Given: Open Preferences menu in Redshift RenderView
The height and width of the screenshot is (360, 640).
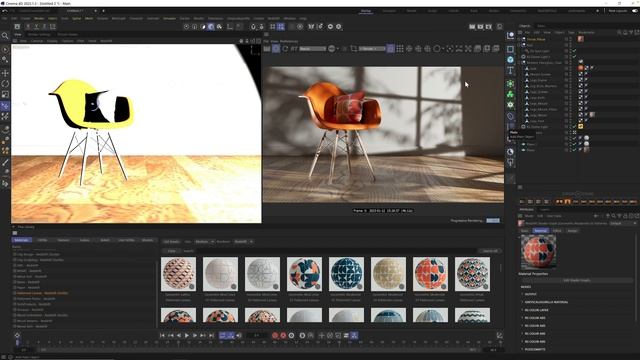Looking at the screenshot, I should tap(289, 41).
